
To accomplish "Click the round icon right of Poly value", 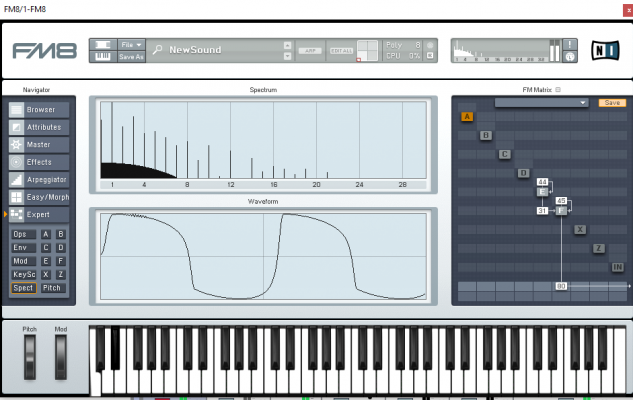I will click(x=430, y=45).
